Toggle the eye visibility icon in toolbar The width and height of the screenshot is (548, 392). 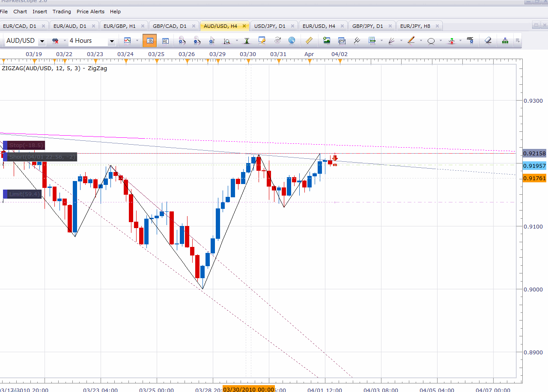pyautogui.click(x=277, y=41)
